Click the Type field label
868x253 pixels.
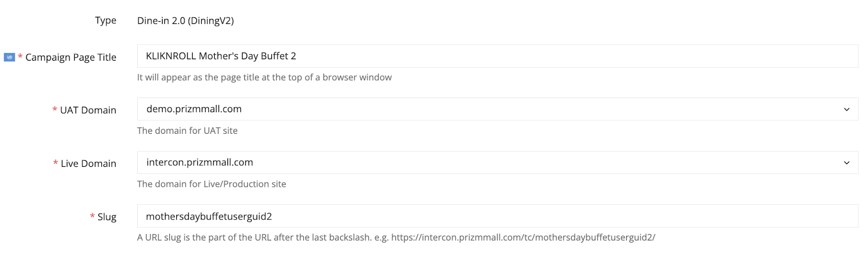(106, 21)
